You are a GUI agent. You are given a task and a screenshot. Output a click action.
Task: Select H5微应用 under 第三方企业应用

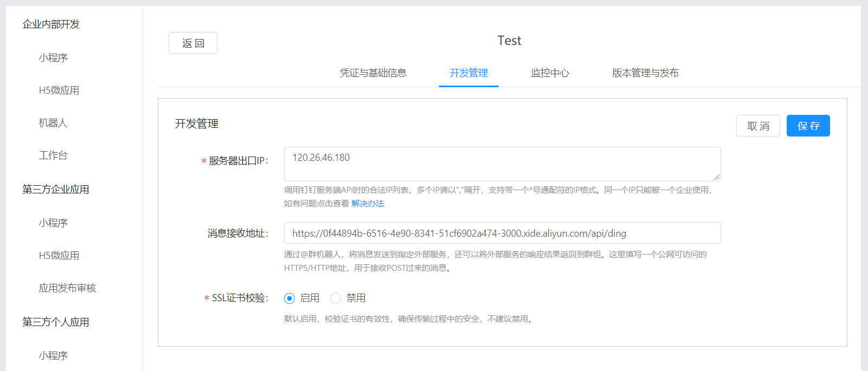[x=59, y=256]
